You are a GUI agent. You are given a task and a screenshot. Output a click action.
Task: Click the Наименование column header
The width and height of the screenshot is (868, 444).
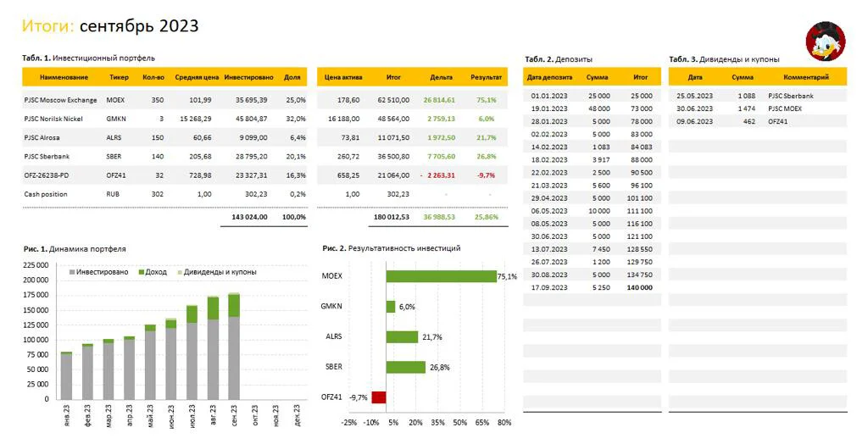64,77
